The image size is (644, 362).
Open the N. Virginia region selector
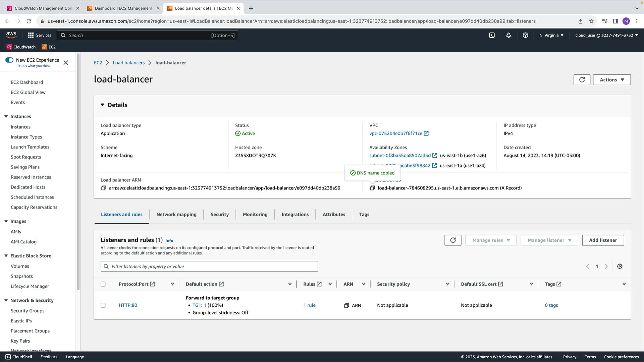click(551, 35)
